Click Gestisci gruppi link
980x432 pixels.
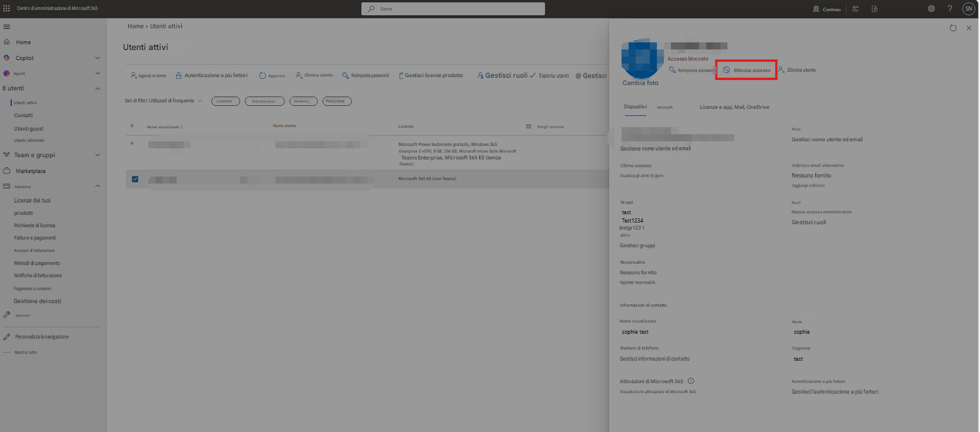click(x=637, y=245)
